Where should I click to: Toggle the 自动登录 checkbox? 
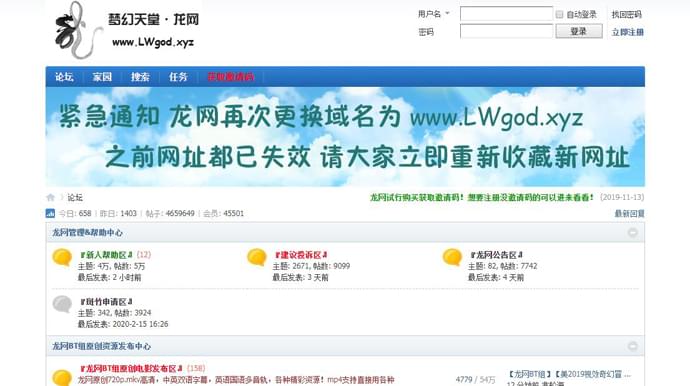pos(559,15)
